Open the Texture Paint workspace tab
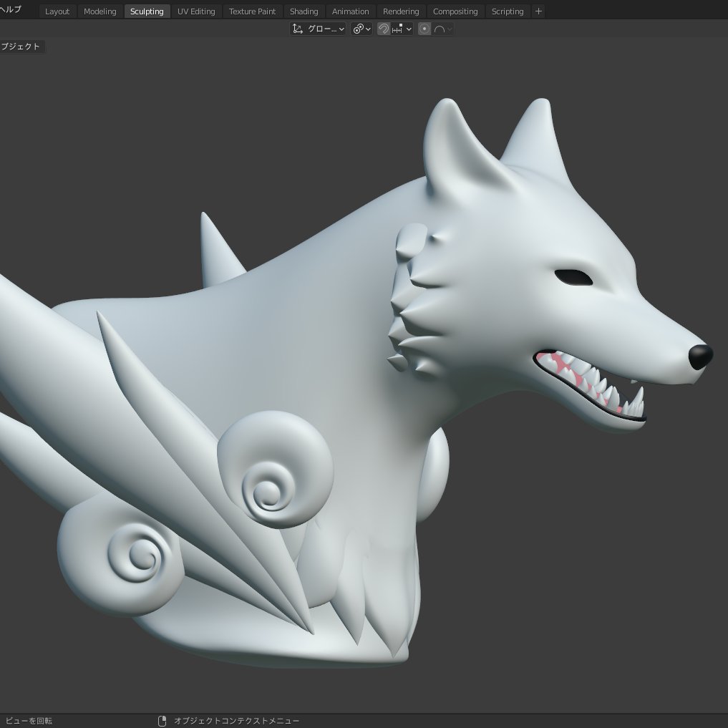Viewport: 728px width, 728px height. 252,11
